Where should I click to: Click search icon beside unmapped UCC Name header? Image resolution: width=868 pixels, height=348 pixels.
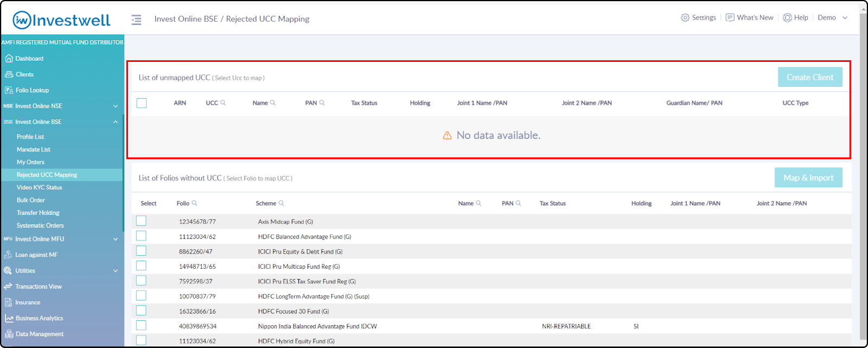(x=273, y=103)
